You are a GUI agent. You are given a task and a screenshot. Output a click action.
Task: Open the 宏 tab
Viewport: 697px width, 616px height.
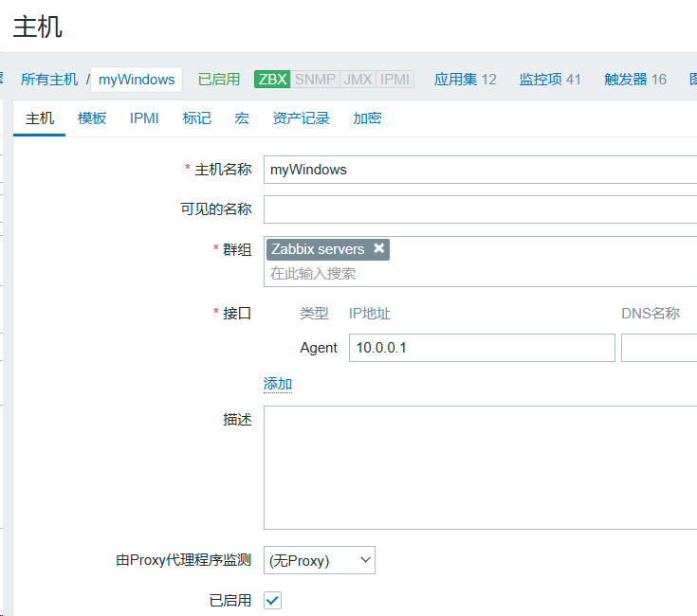[x=242, y=118]
